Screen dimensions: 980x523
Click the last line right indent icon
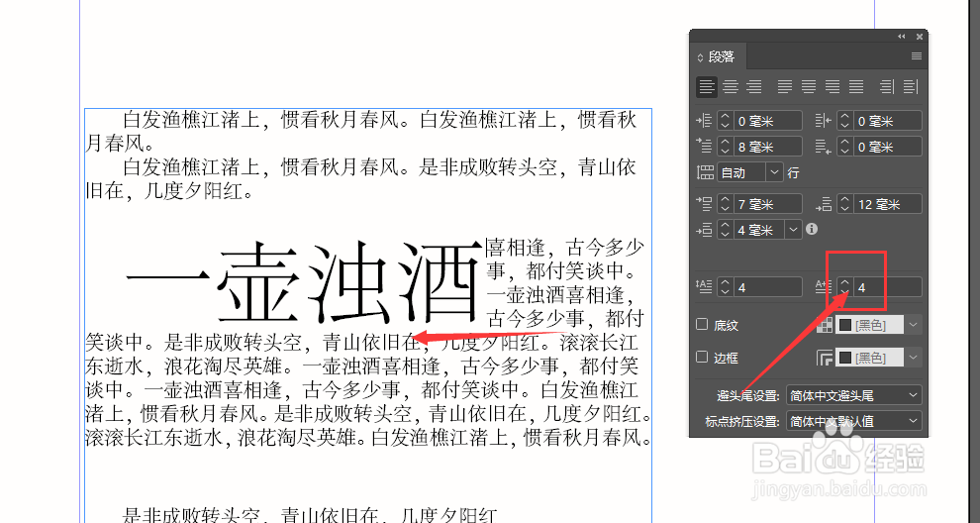click(x=824, y=147)
